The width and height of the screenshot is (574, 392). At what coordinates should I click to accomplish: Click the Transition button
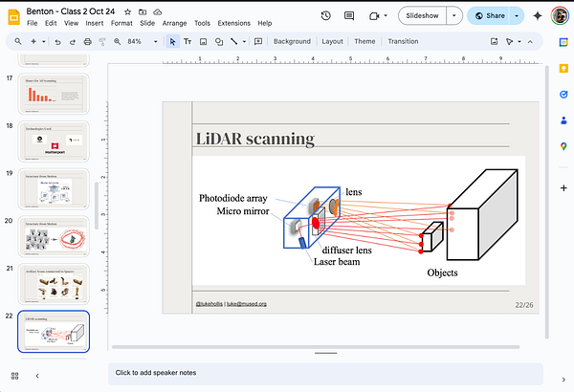pyautogui.click(x=403, y=42)
